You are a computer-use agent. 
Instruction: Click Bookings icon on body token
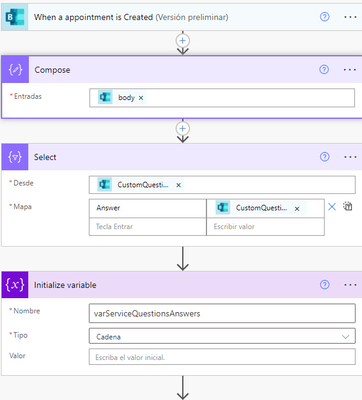coord(105,97)
